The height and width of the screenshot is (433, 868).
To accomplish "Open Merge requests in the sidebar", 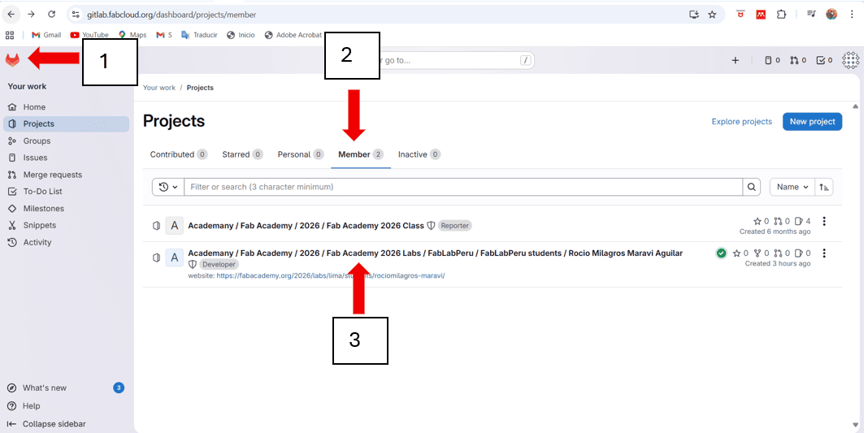I will click(x=66, y=175).
